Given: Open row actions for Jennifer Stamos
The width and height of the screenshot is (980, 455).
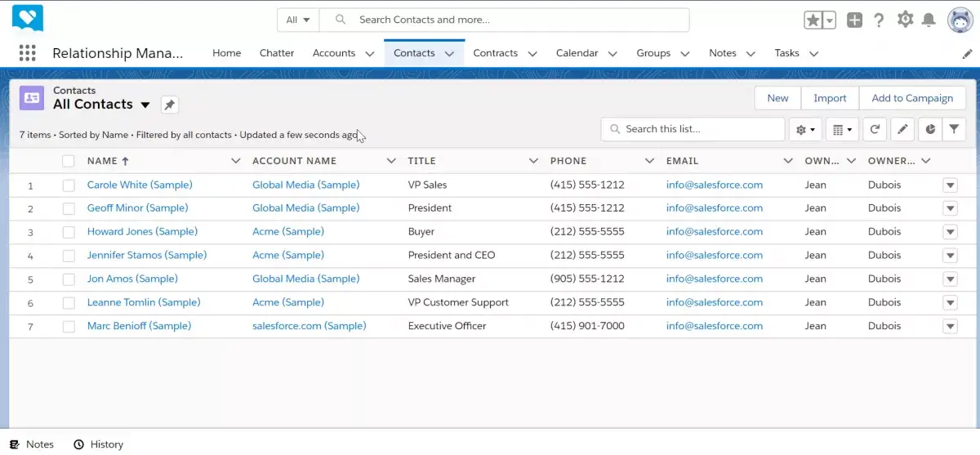Looking at the screenshot, I should [950, 256].
